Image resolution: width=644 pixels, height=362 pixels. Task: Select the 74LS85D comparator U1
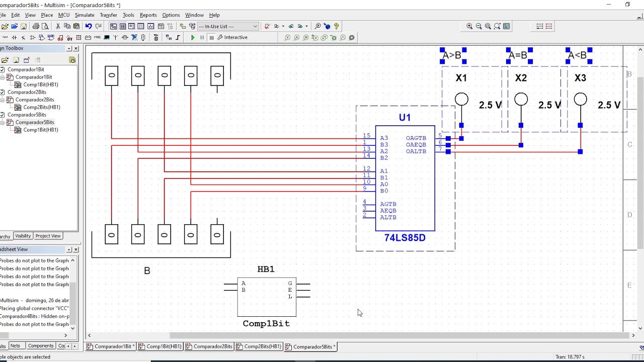tap(405, 178)
